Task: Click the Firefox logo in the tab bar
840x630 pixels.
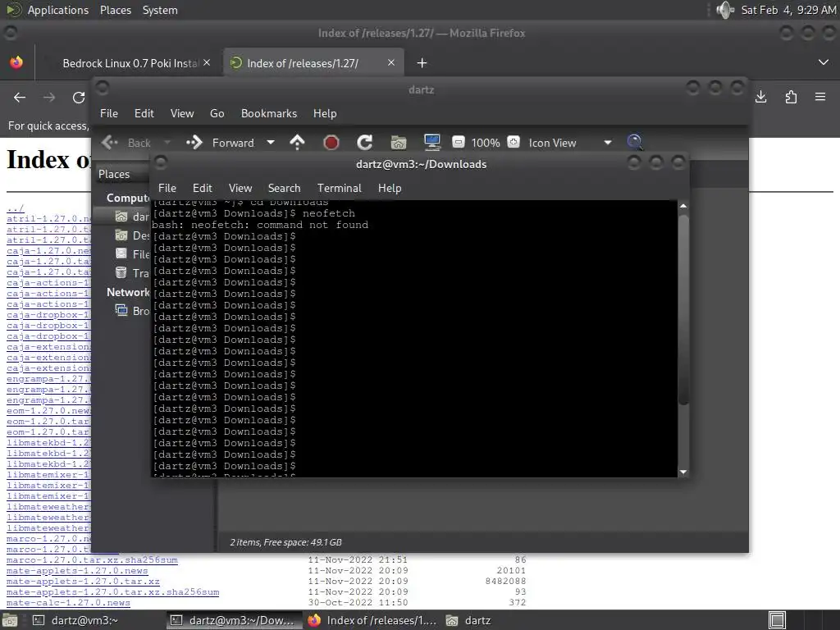Action: [16, 62]
